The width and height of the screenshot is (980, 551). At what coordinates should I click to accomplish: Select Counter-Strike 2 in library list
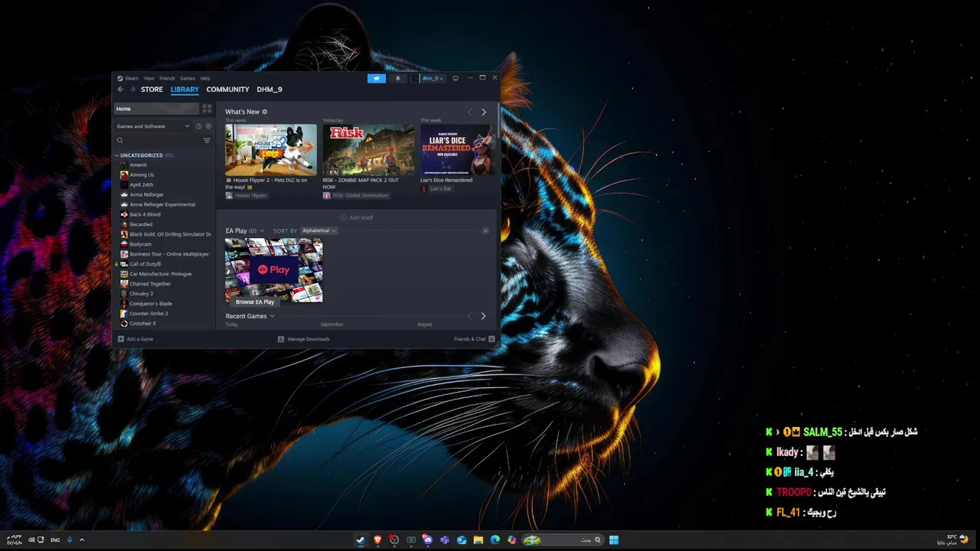(x=149, y=314)
